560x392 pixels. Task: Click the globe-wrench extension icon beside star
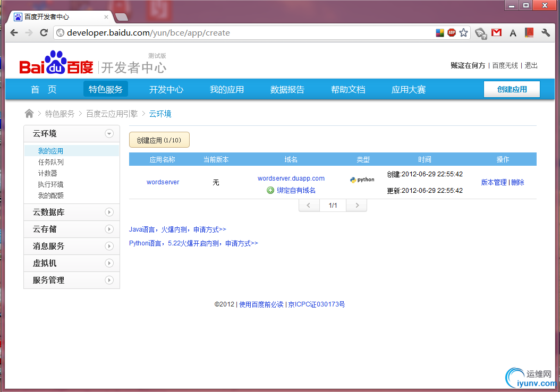(x=481, y=33)
